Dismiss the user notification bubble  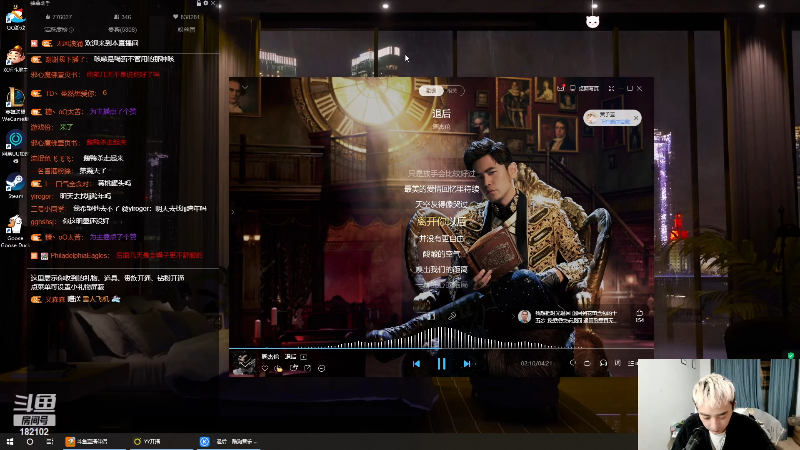(x=636, y=118)
